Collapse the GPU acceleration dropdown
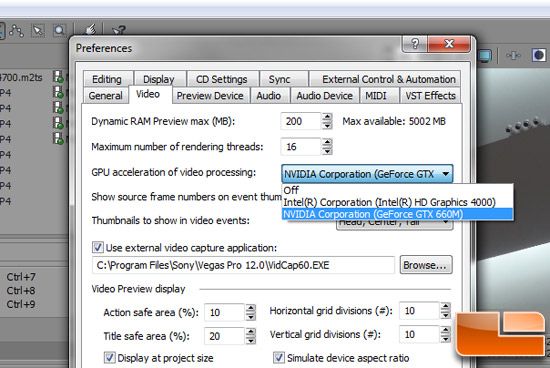This screenshot has height=368, width=550. [445, 174]
